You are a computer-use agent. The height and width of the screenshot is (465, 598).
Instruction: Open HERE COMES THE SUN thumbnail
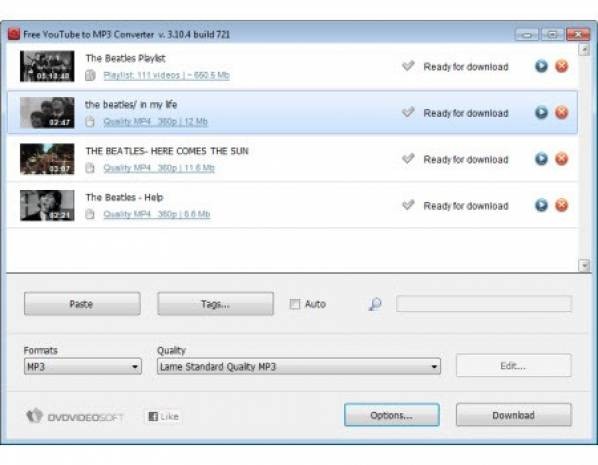[x=47, y=159]
